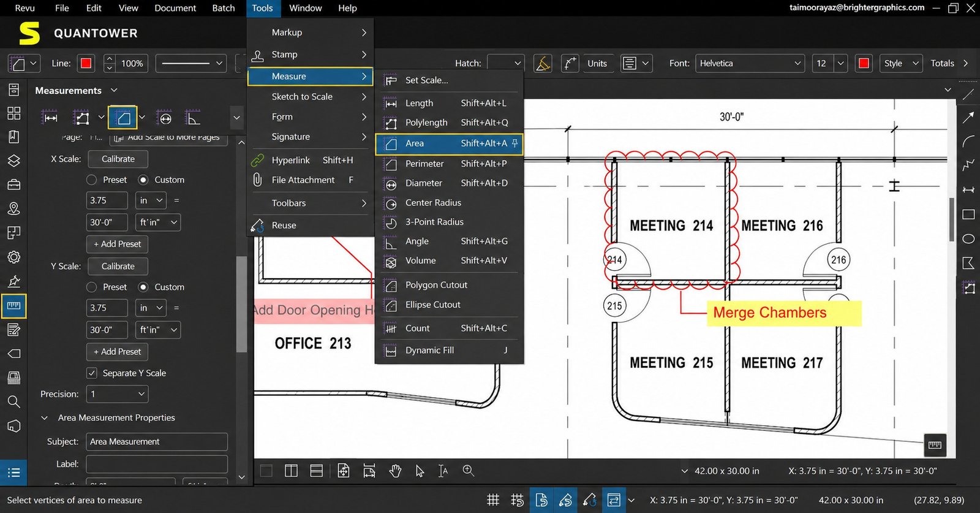Image resolution: width=980 pixels, height=513 pixels.
Task: Open the Document menu
Action: point(175,8)
